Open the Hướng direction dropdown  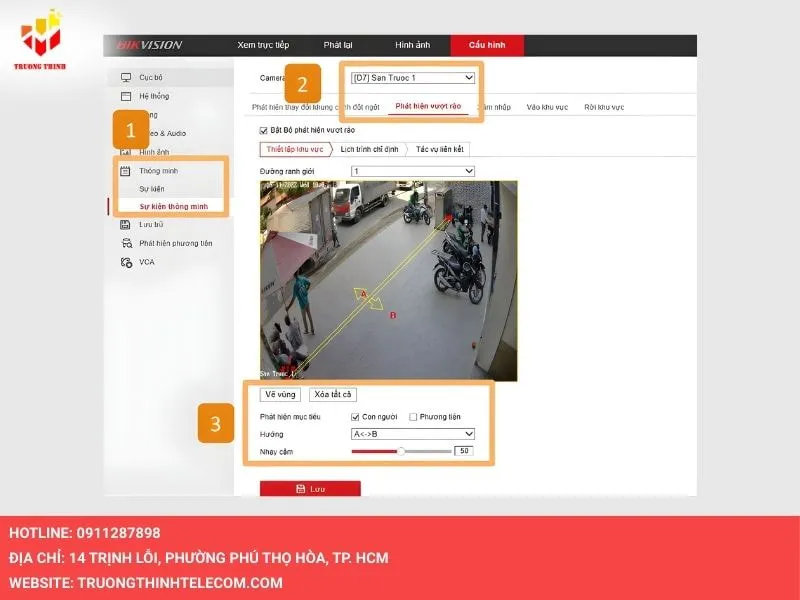412,434
